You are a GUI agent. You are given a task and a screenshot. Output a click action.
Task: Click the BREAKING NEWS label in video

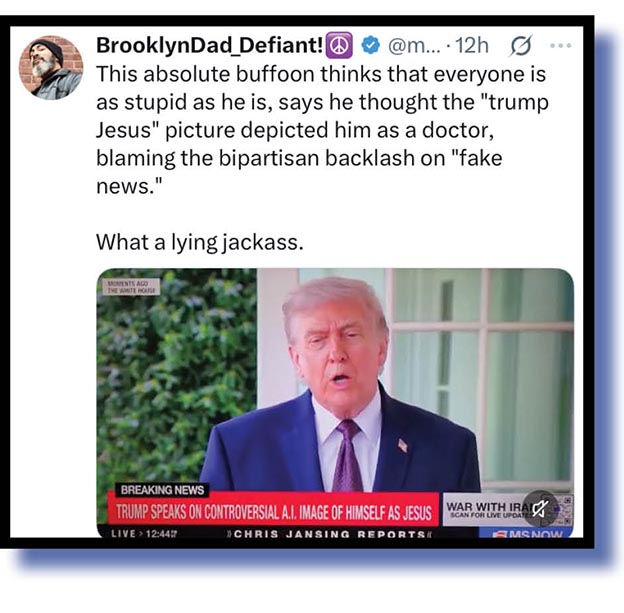[x=162, y=490]
